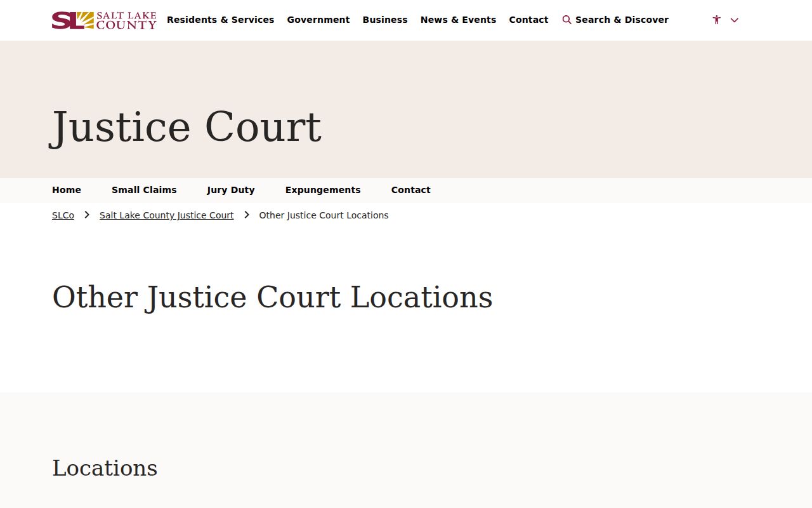Select Home in Justice Court nav
The image size is (812, 508).
tap(67, 190)
